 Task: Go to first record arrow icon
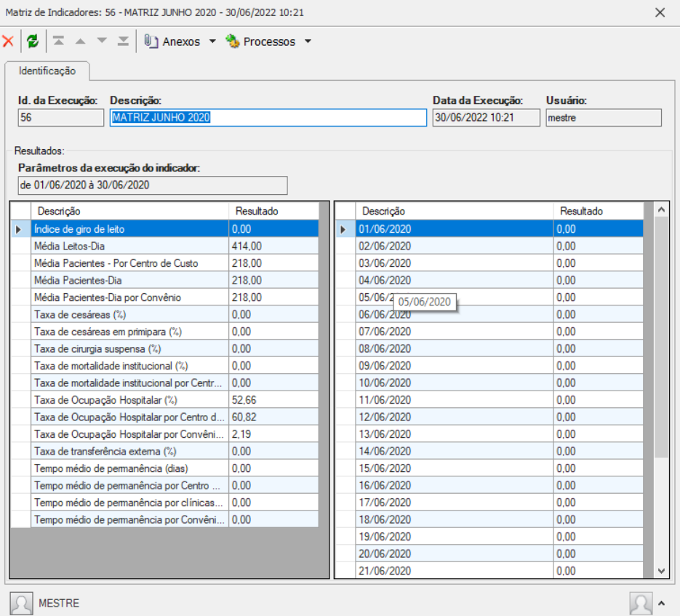tap(59, 41)
